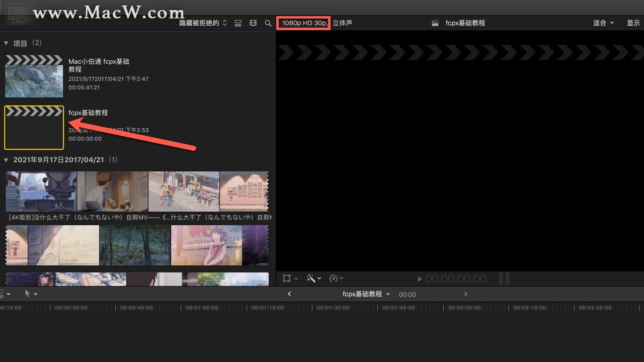Click the clapperboard icon beside viewer title
644x362 pixels.
[x=436, y=23]
